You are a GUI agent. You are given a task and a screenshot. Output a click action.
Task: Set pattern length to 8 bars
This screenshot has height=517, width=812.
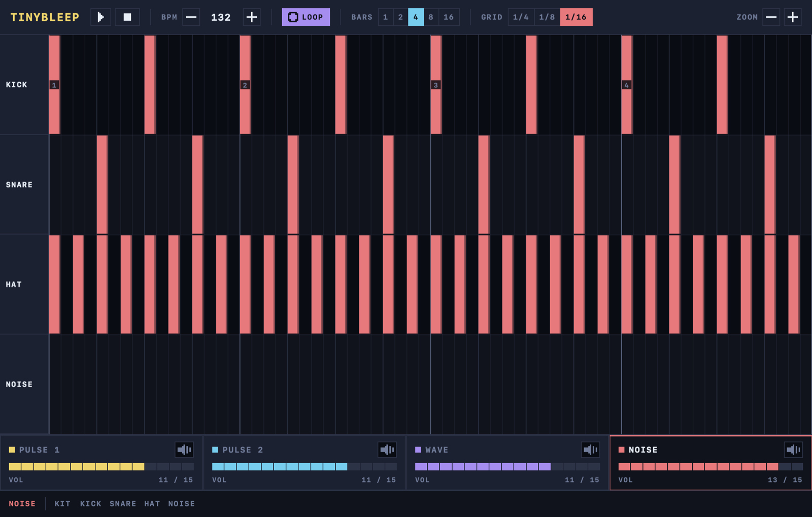(431, 17)
